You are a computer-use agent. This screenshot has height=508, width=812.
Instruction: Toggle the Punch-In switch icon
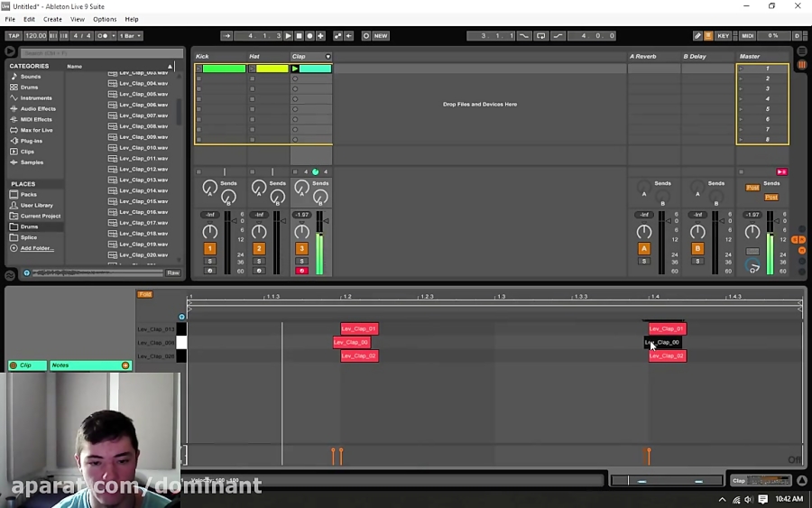[524, 36]
